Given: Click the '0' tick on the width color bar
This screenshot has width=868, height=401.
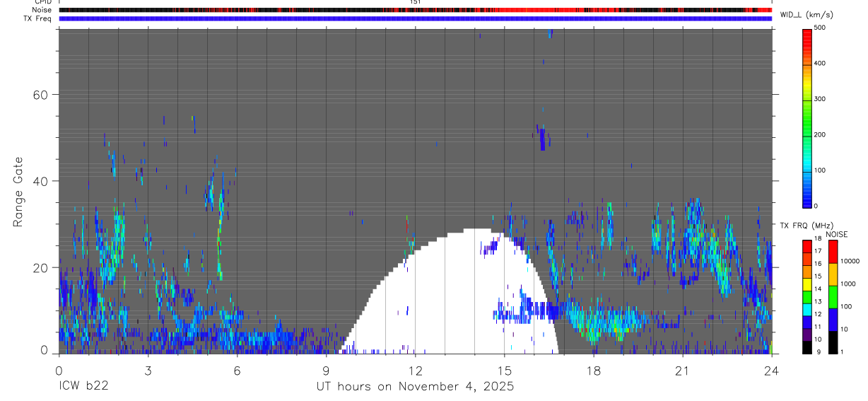Looking at the screenshot, I should [816, 206].
